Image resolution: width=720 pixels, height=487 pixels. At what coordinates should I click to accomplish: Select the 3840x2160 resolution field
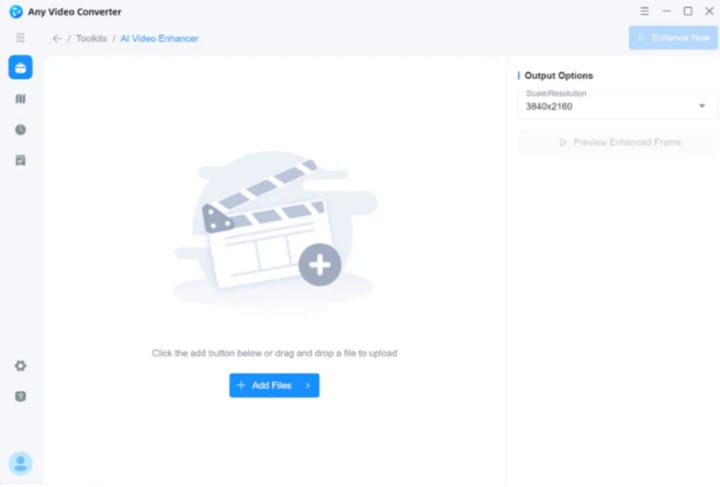coord(617,106)
